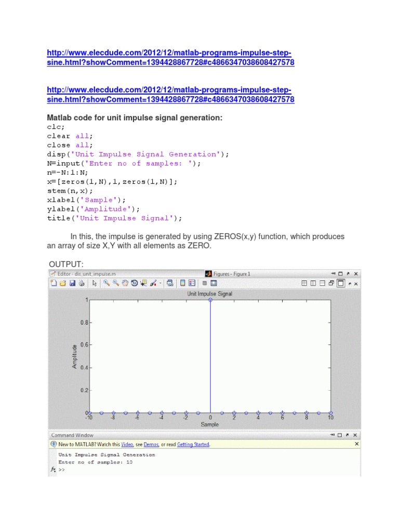Click the Link Plot icon
Image resolution: width=399 pixels, height=532 pixels.
tap(170, 283)
